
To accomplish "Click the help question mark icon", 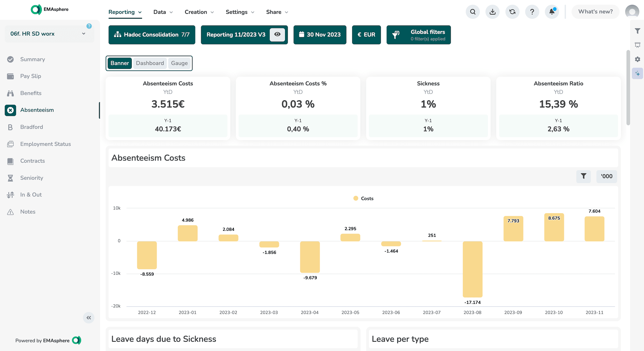I will coord(532,12).
